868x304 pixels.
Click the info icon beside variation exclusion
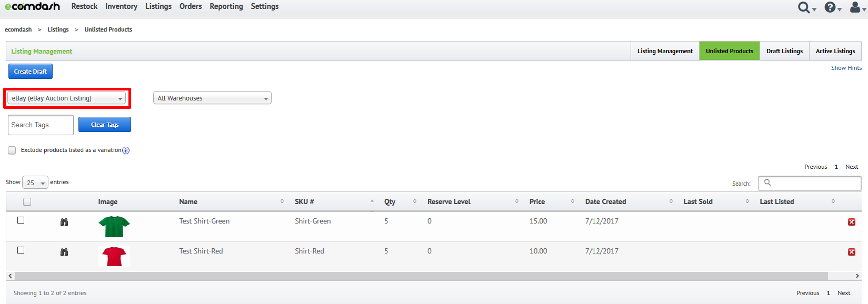click(x=126, y=150)
